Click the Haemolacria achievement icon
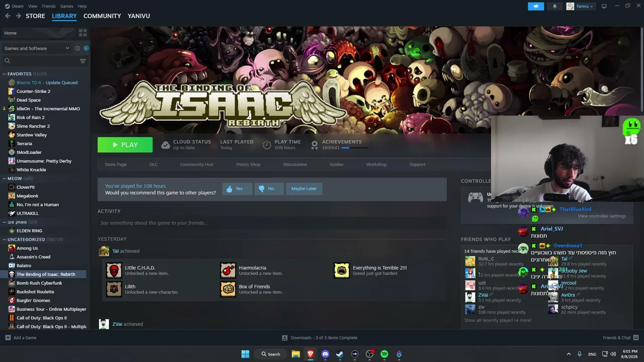644x362 pixels. pos(228,270)
